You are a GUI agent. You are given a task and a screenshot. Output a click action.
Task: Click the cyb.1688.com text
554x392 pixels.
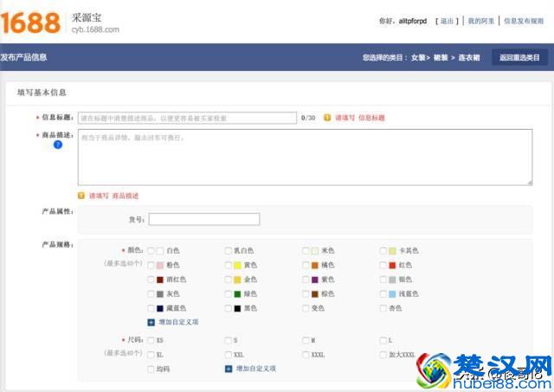[95, 29]
